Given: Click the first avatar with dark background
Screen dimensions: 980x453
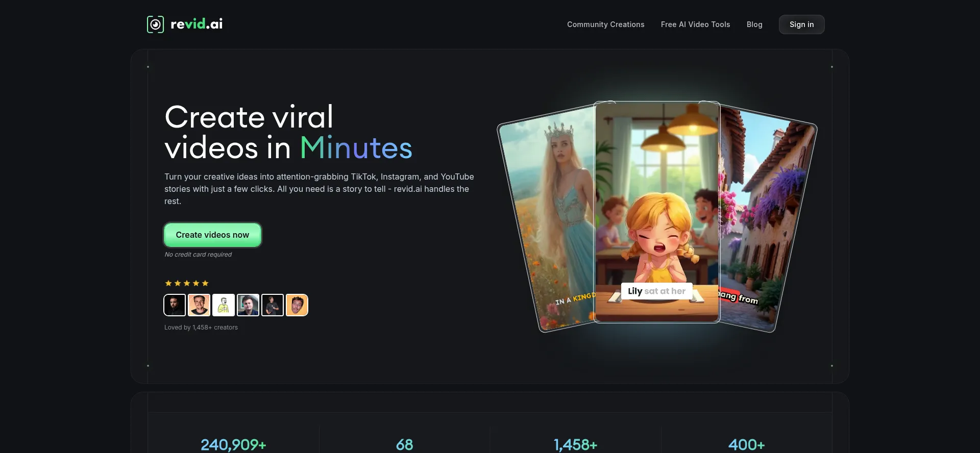Looking at the screenshot, I should [175, 305].
